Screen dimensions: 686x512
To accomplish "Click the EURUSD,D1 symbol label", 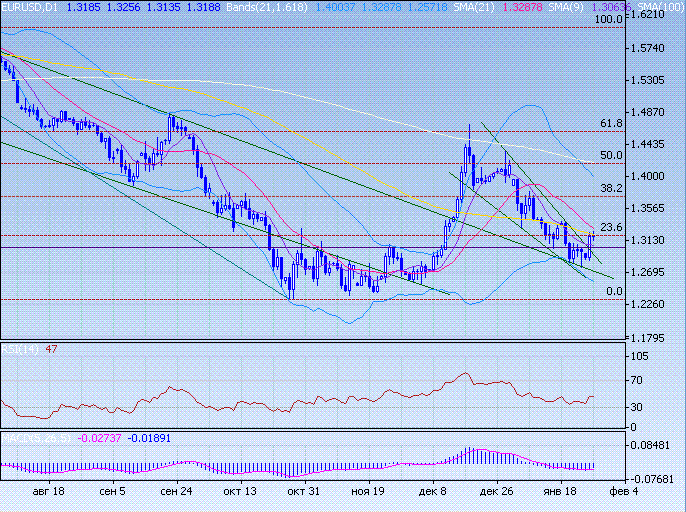I will [x=29, y=5].
